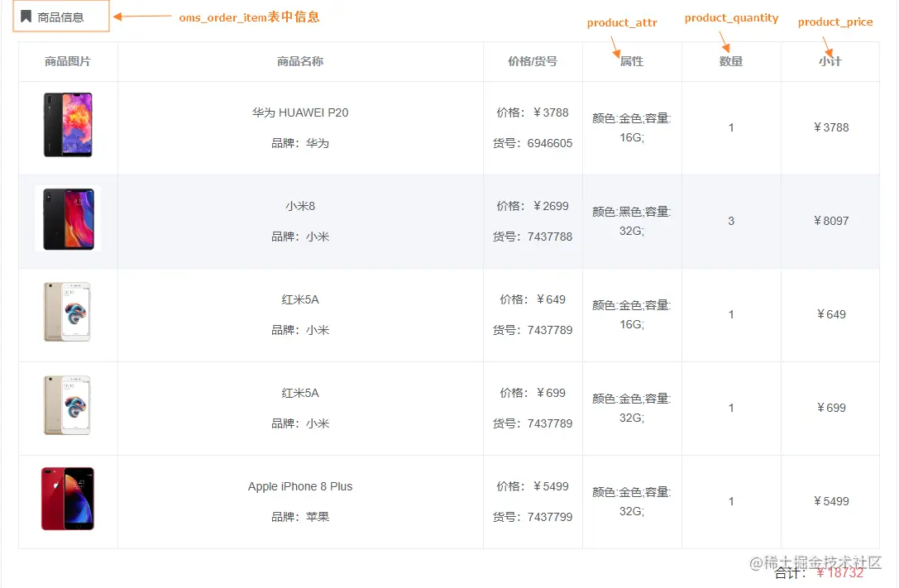This screenshot has width=899, height=588.
Task: Click the quantity 3 for 小米8
Action: click(731, 221)
